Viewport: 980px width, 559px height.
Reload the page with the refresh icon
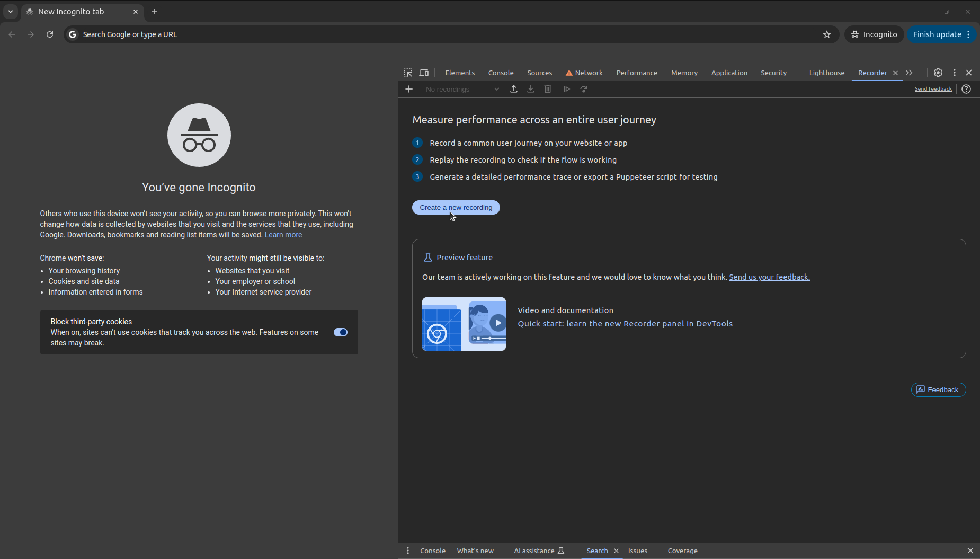[50, 34]
